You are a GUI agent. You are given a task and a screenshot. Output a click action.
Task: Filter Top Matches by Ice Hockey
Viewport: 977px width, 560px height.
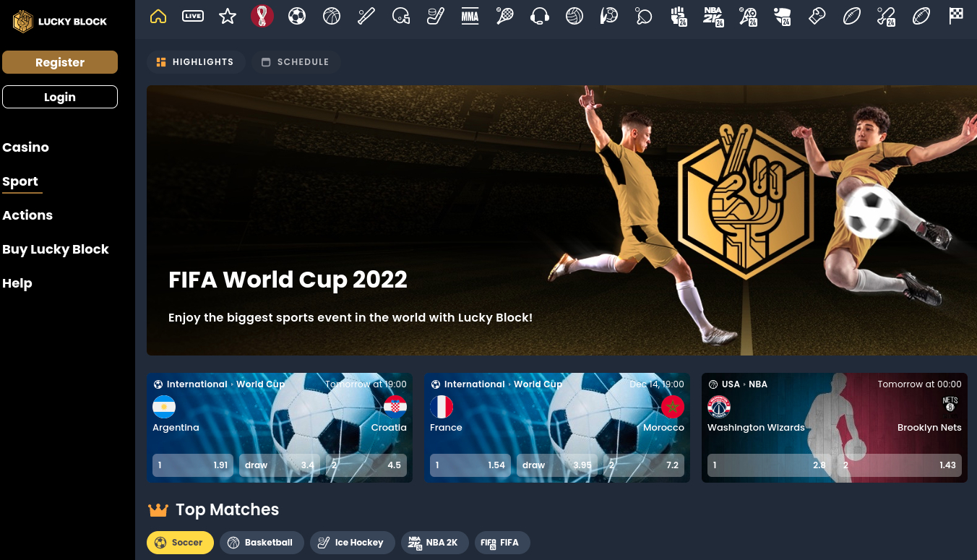pyautogui.click(x=353, y=543)
